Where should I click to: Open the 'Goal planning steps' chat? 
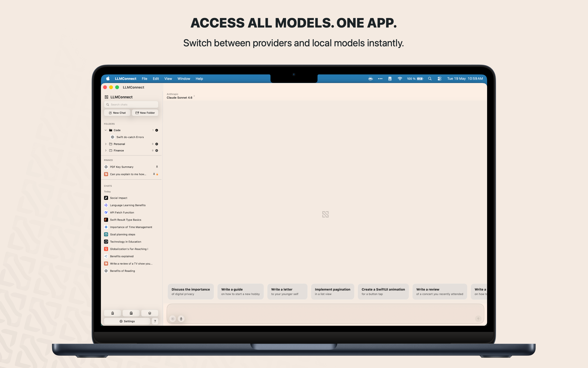tap(131, 234)
